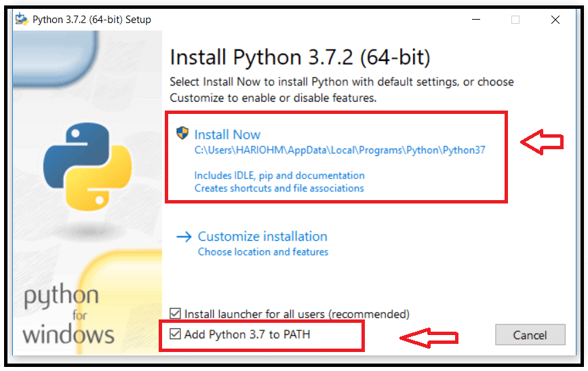Start installation with Install Now

click(x=227, y=134)
